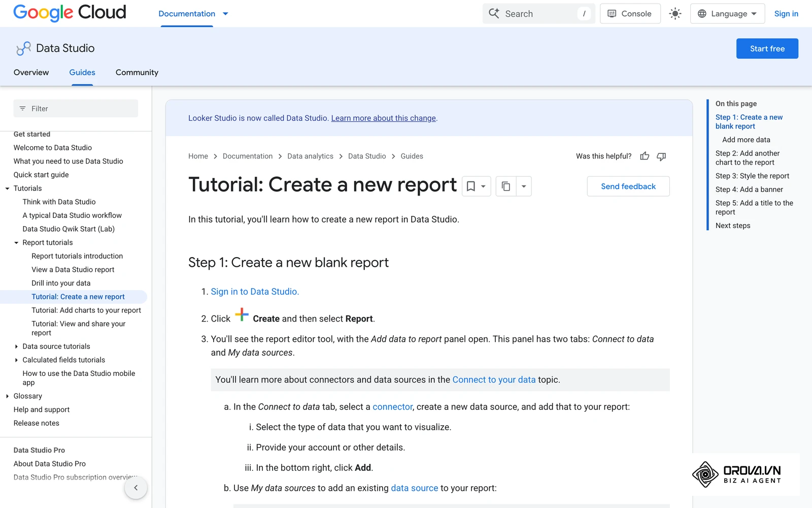The width and height of the screenshot is (812, 508).
Task: Jump to Step 3: Style the report
Action: 752,176
